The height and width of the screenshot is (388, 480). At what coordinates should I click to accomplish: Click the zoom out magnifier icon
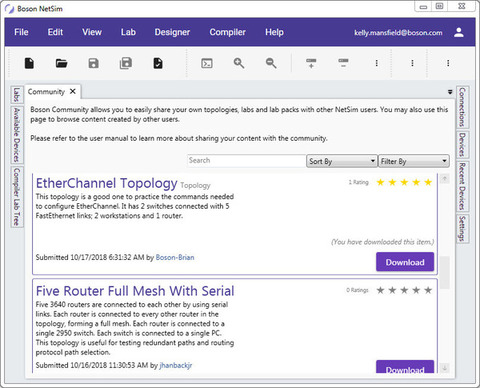[271, 63]
